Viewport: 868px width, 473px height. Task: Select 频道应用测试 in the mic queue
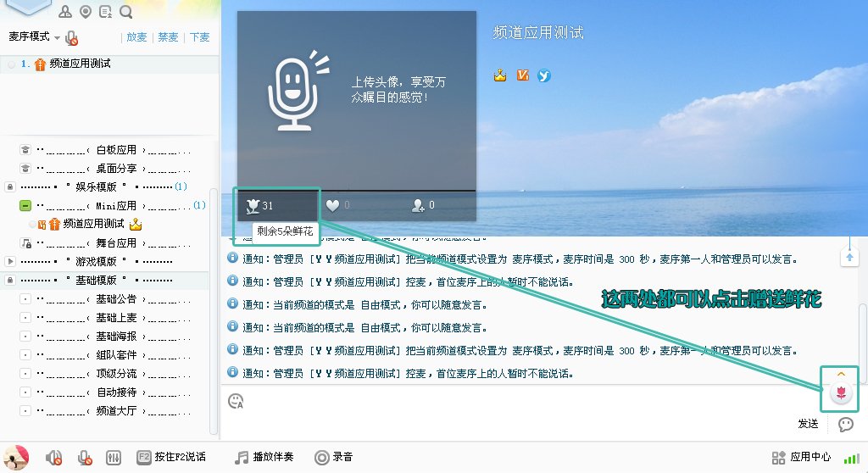point(80,64)
